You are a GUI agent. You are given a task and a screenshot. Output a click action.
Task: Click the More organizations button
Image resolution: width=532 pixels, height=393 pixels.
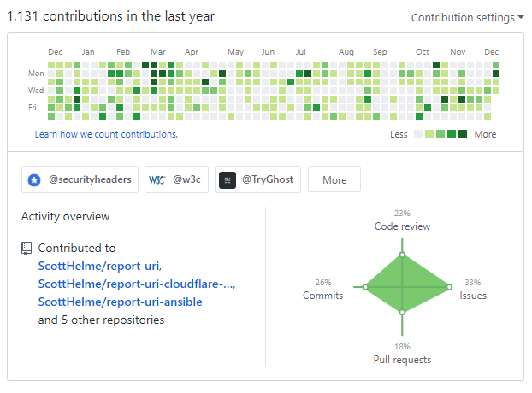[334, 180]
